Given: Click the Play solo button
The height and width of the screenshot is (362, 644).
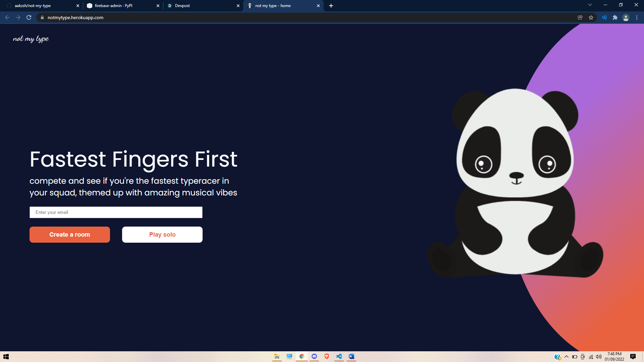Looking at the screenshot, I should (x=162, y=235).
